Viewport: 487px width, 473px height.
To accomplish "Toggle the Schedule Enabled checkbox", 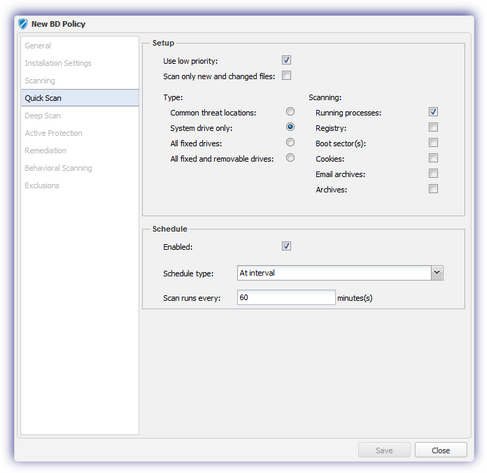I will click(x=286, y=246).
